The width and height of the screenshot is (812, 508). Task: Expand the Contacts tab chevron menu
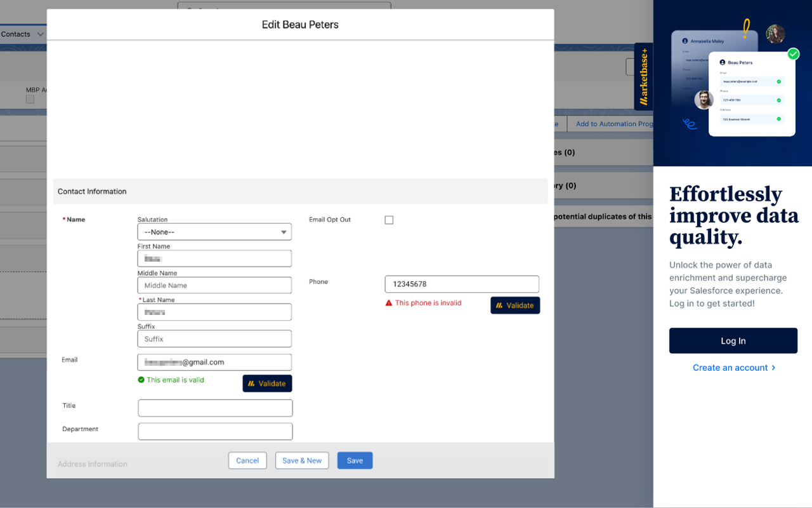pyautogui.click(x=41, y=34)
